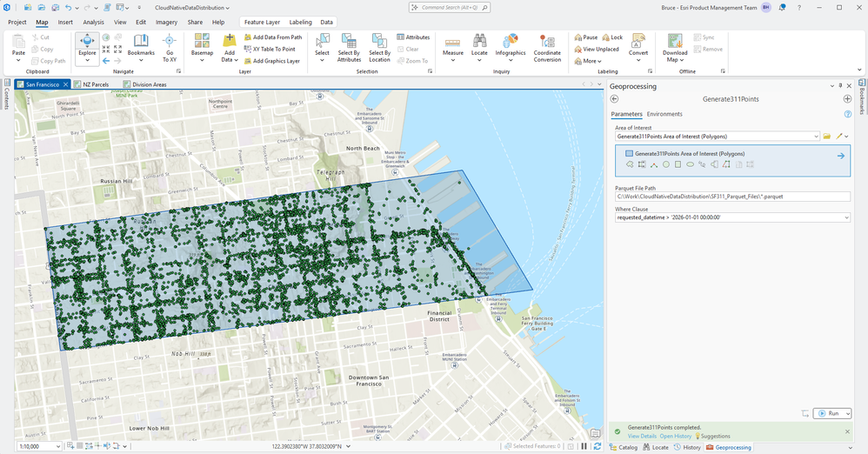
Task: Select the Polygon sketch tool
Action: (630, 164)
